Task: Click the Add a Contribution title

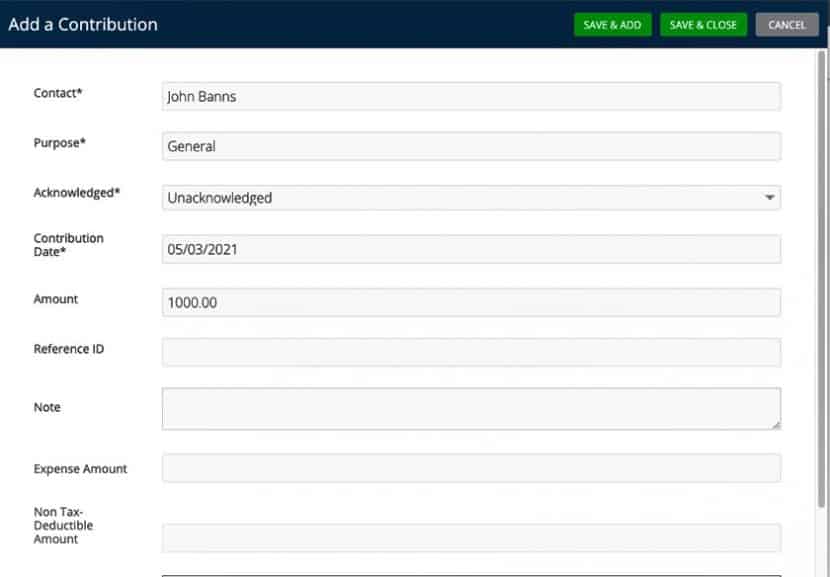Action: [83, 25]
